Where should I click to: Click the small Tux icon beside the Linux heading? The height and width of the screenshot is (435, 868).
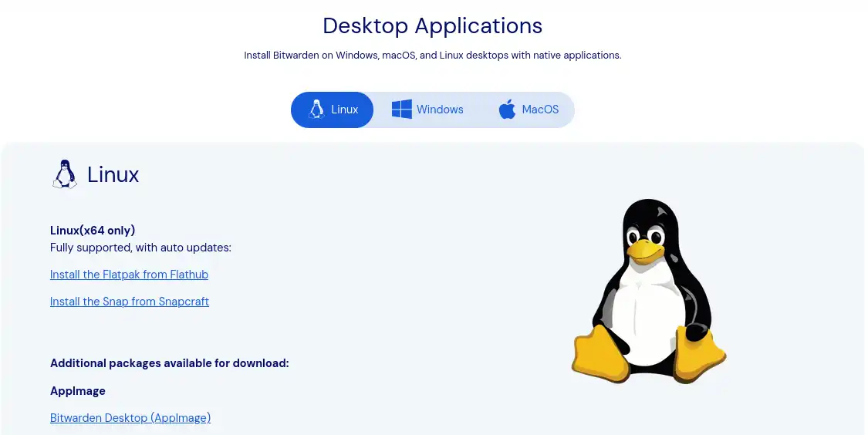(x=65, y=174)
